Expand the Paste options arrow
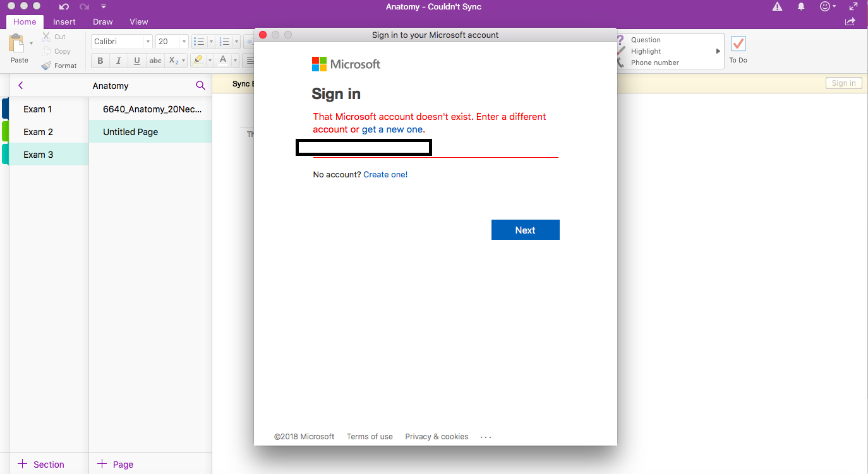868x474 pixels. coord(32,44)
